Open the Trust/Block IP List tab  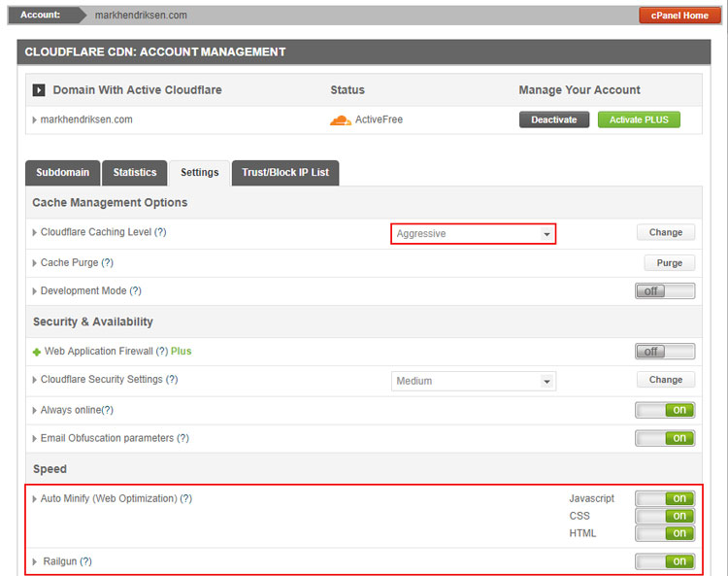pyautogui.click(x=285, y=173)
